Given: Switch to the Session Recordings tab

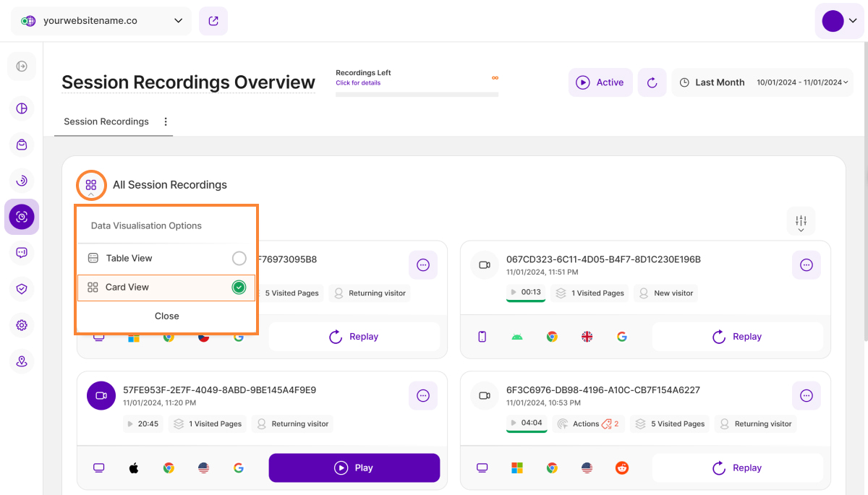Looking at the screenshot, I should pos(106,121).
